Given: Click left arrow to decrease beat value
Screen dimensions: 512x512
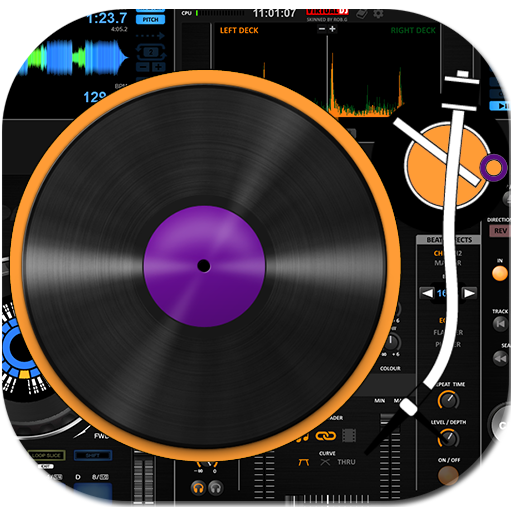Looking at the screenshot, I should 427,293.
